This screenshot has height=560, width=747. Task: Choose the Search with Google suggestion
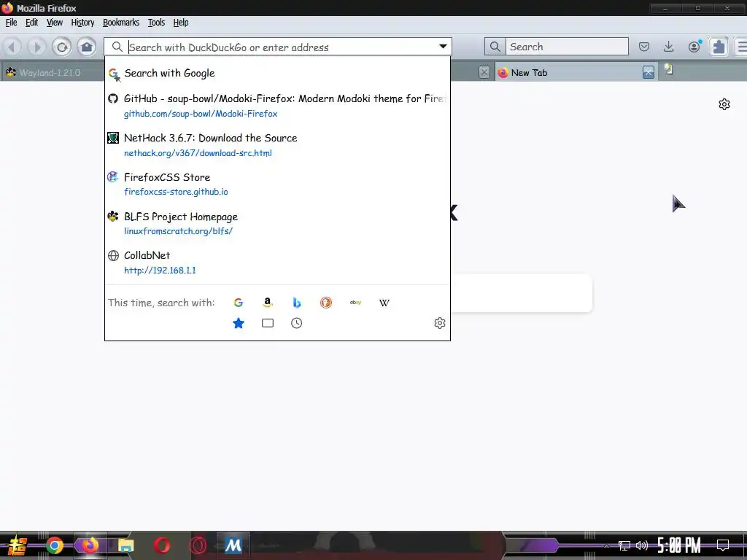[x=277, y=74]
